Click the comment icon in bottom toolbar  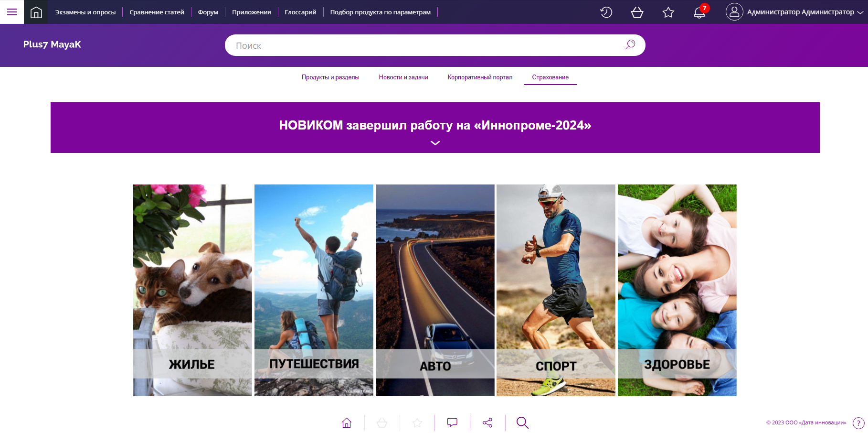(x=452, y=422)
